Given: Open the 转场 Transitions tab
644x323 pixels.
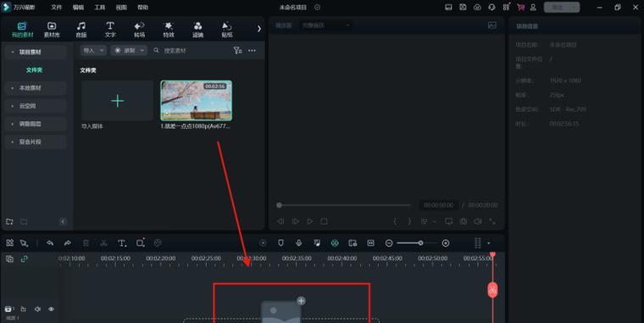Looking at the screenshot, I should click(140, 30).
